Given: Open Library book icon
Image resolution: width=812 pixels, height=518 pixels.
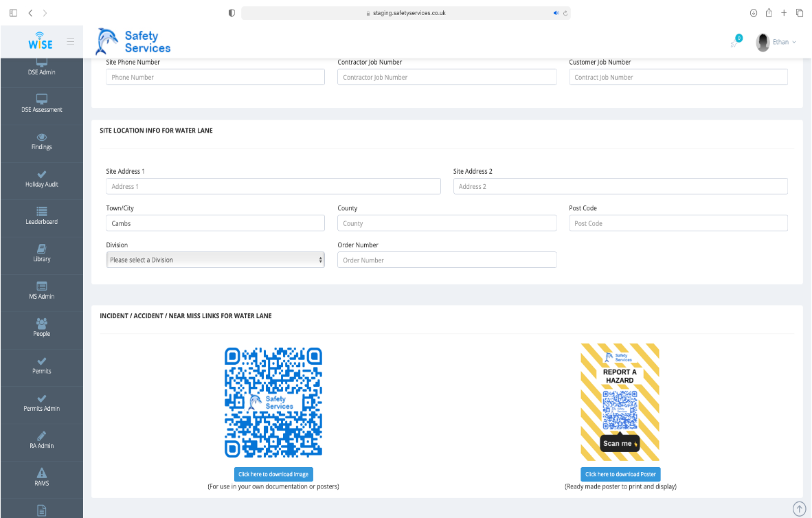Looking at the screenshot, I should [x=42, y=249].
